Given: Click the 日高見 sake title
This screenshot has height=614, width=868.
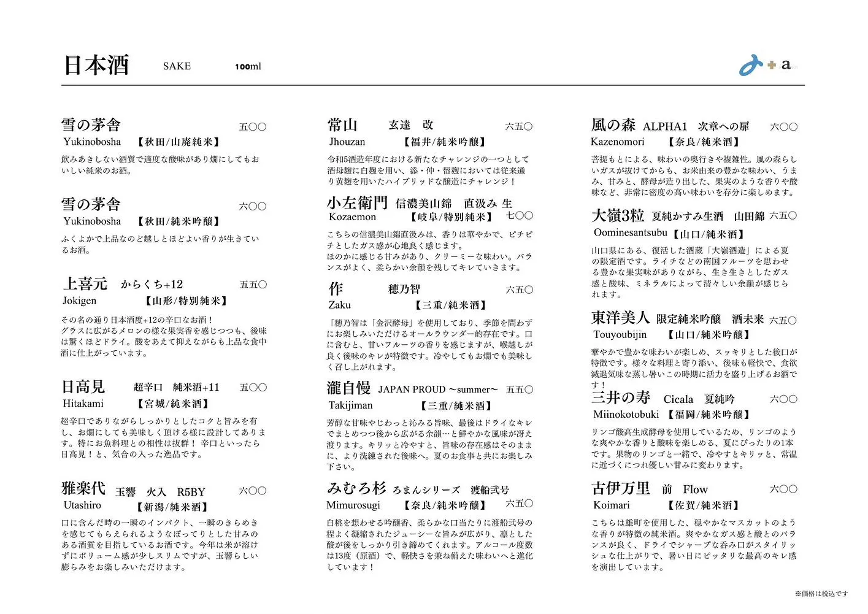Looking at the screenshot, I should point(83,387).
